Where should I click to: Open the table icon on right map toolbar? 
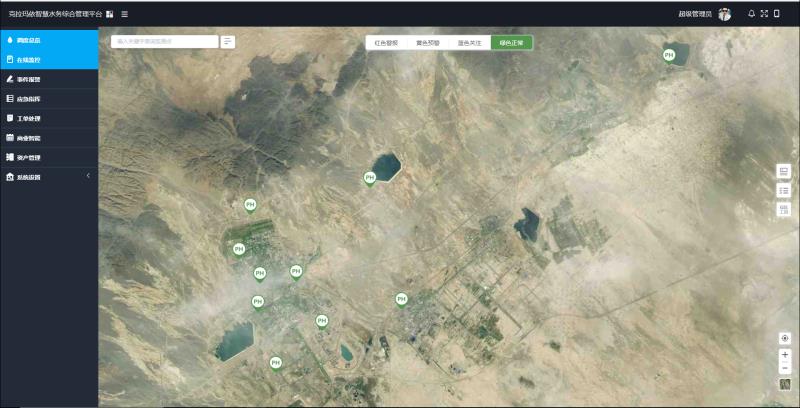tap(783, 209)
